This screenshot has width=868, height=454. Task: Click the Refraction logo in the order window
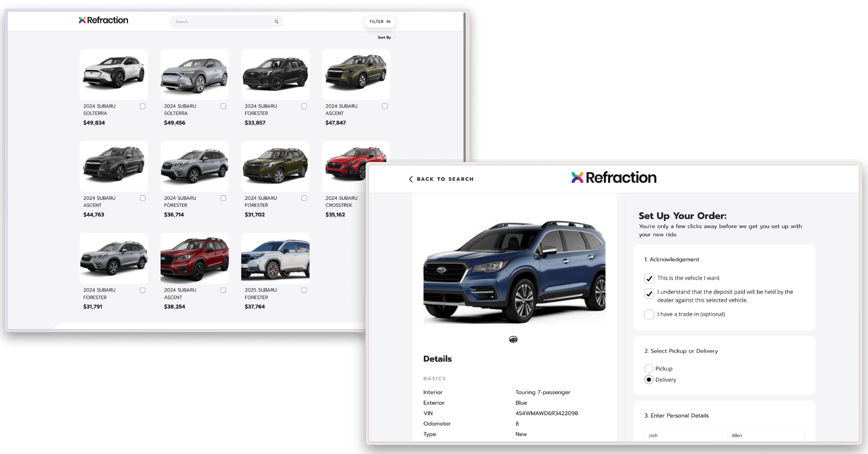pyautogui.click(x=614, y=177)
